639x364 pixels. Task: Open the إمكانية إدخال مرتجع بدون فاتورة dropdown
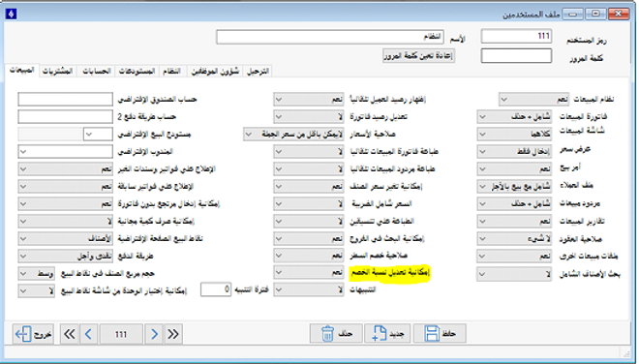point(65,203)
